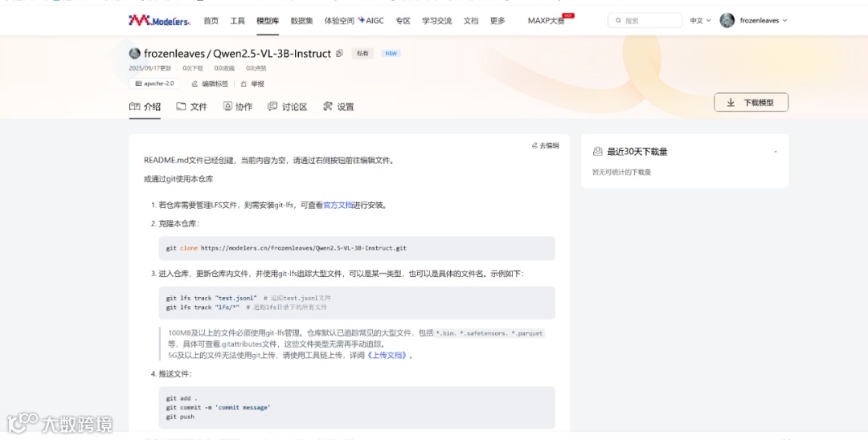Open 专区 navigation item
This screenshot has height=440, width=868.
403,20
